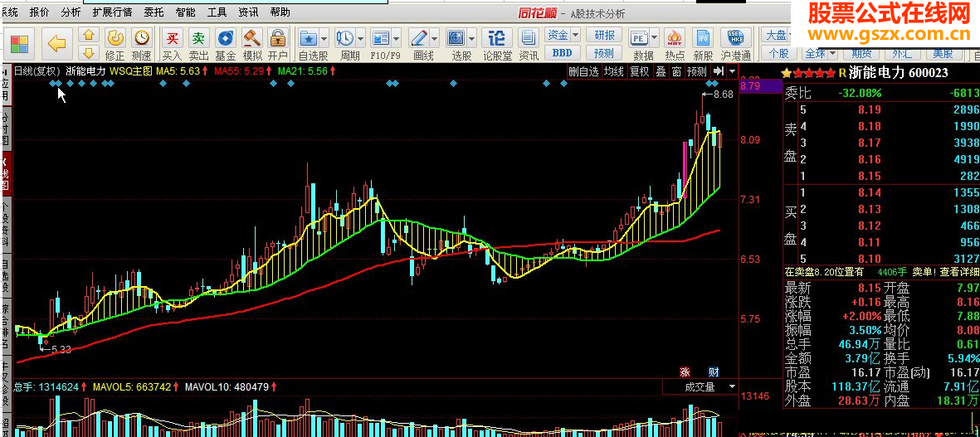Viewport: 980px width, 437px height.
Task: Expand the 自选股 dropdown arrow
Action: 324,38
